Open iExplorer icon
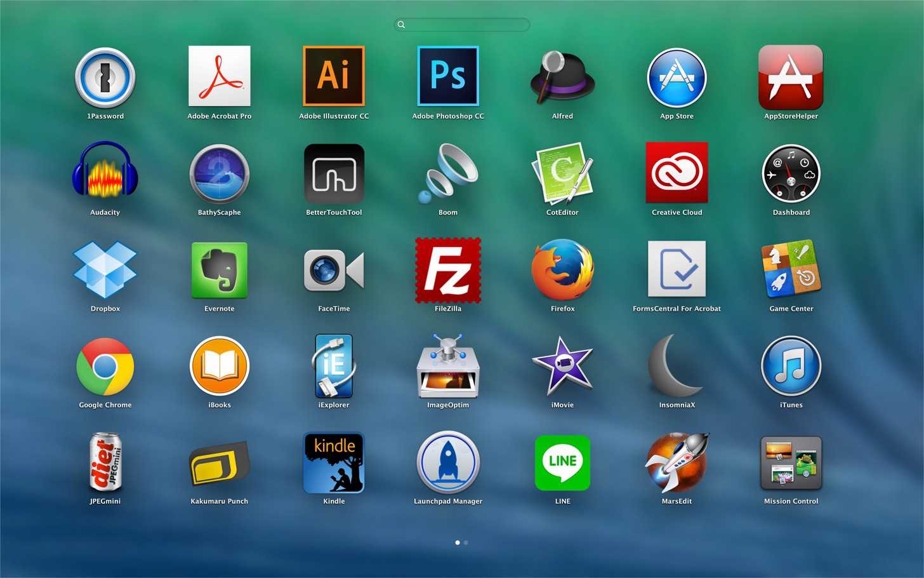This screenshot has height=578, width=924. pyautogui.click(x=334, y=366)
